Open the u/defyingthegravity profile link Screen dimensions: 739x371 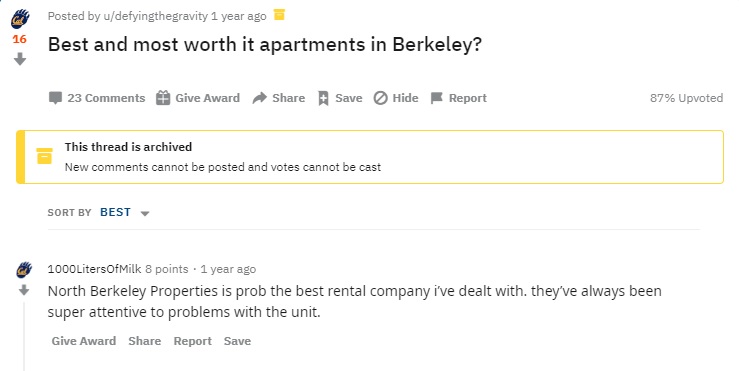(x=156, y=16)
